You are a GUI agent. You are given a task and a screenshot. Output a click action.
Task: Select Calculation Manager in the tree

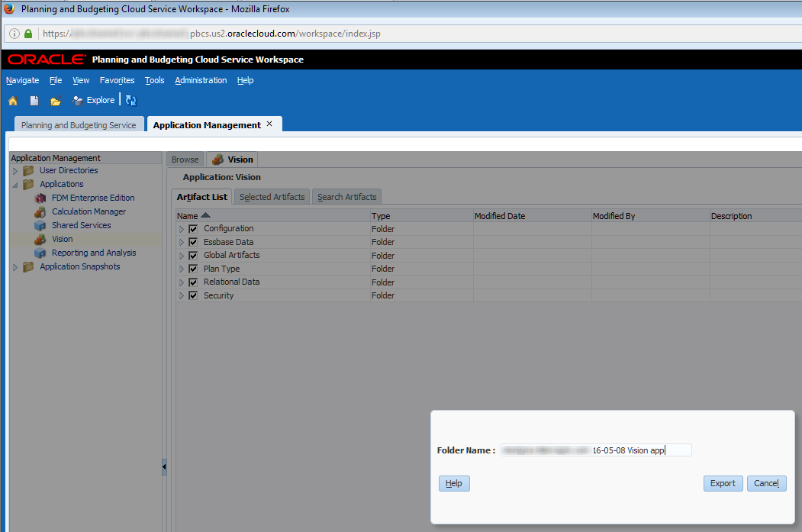point(89,211)
